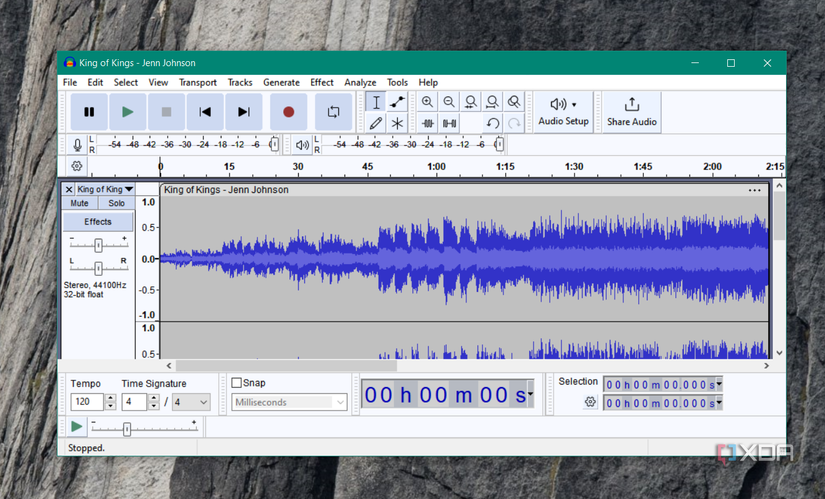Image resolution: width=825 pixels, height=499 pixels.
Task: Open timeline options gear icon
Action: coord(77,166)
